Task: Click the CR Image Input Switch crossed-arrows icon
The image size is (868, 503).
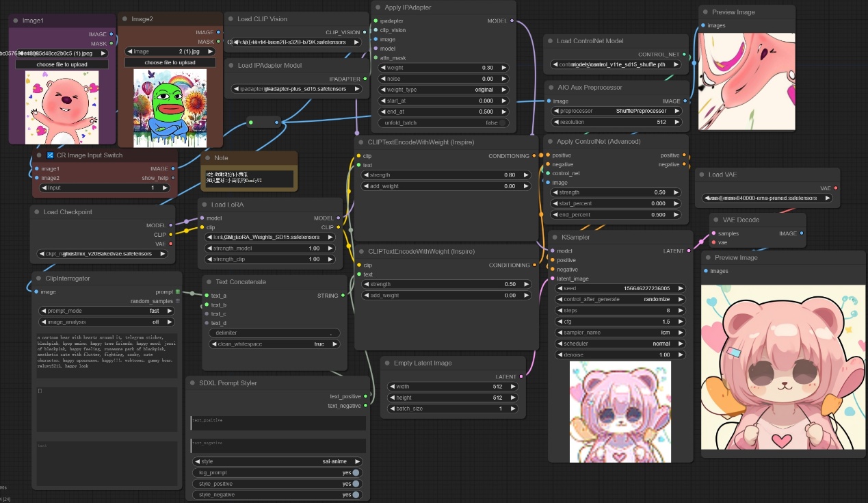Action: 50,155
